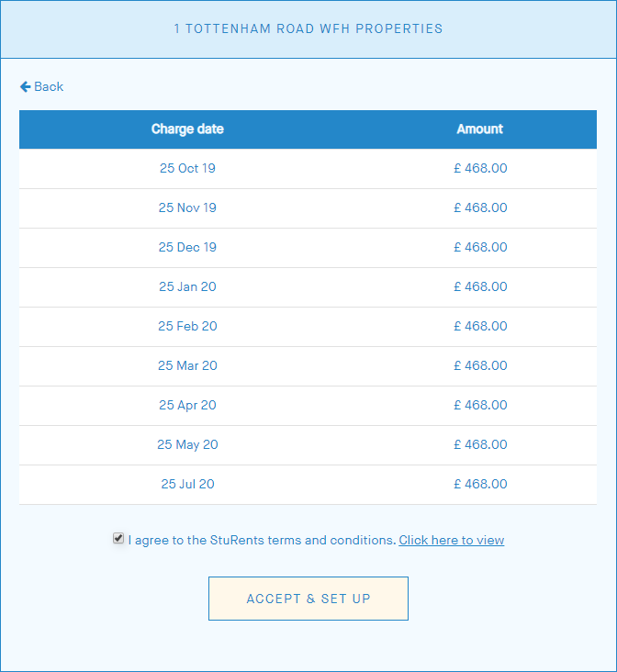This screenshot has width=617, height=672.
Task: Click the amount for 25 Jul 20
Action: click(480, 484)
